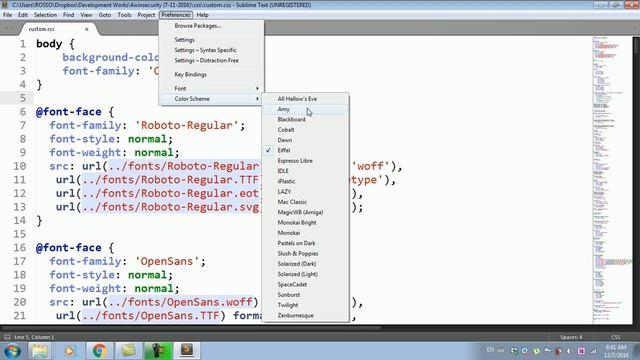Close the open Preferences menu
The width and height of the screenshot is (640, 360).
click(x=176, y=15)
